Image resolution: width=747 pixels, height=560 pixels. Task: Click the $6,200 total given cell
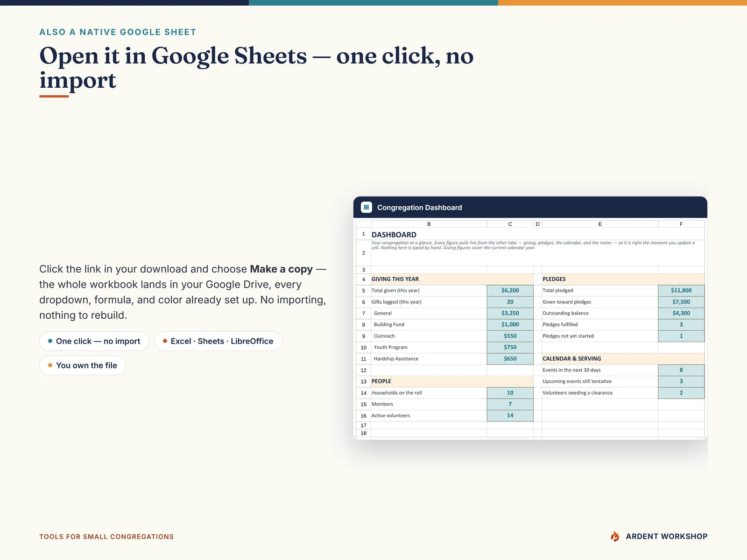point(510,290)
